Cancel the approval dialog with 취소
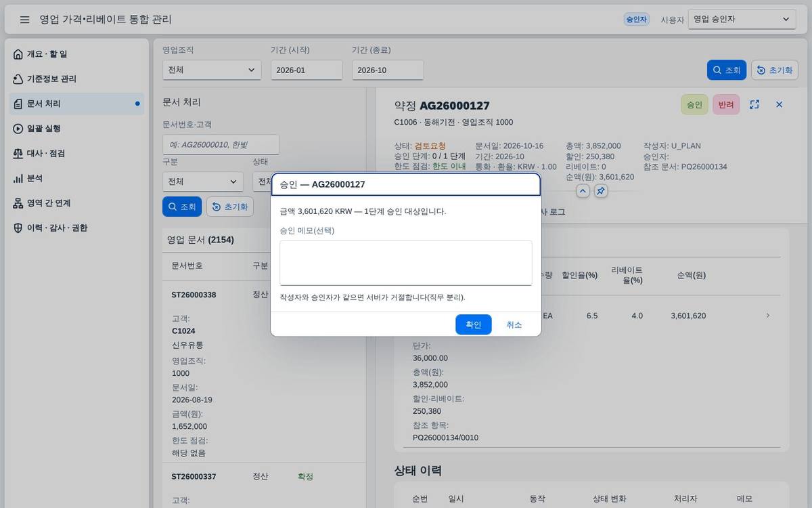The width and height of the screenshot is (812, 508). [x=514, y=324]
